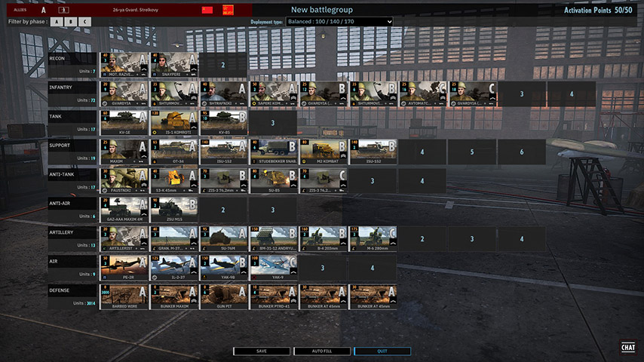Pick the SU-76M artillery card
The image size is (644, 362).
223,239
